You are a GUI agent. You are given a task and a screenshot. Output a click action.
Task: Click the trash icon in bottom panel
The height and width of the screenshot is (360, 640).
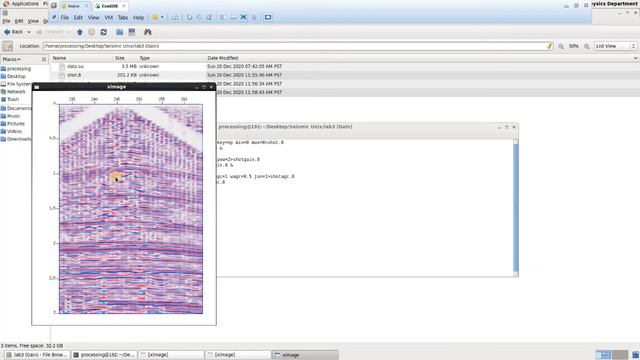636,355
